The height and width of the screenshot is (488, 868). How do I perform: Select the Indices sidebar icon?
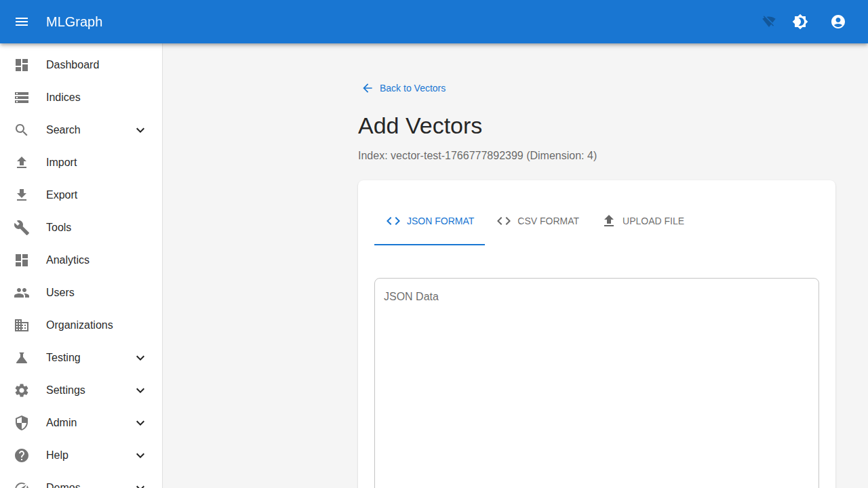coord(22,97)
